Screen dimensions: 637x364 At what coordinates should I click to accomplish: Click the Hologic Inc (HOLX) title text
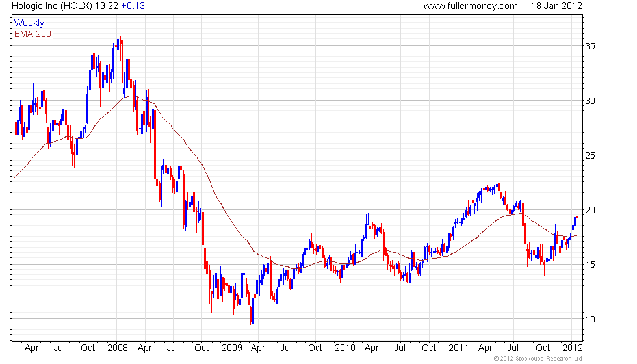pos(52,6)
